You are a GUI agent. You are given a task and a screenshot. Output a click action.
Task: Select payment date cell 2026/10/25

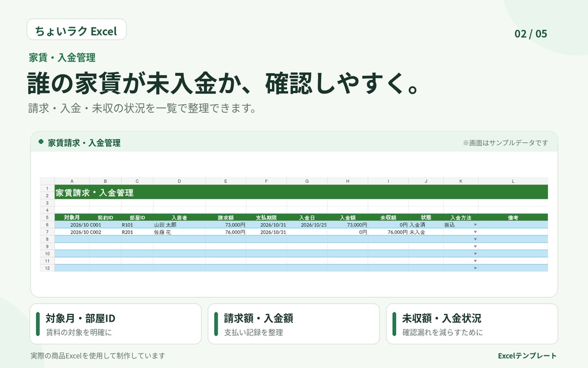(307, 225)
